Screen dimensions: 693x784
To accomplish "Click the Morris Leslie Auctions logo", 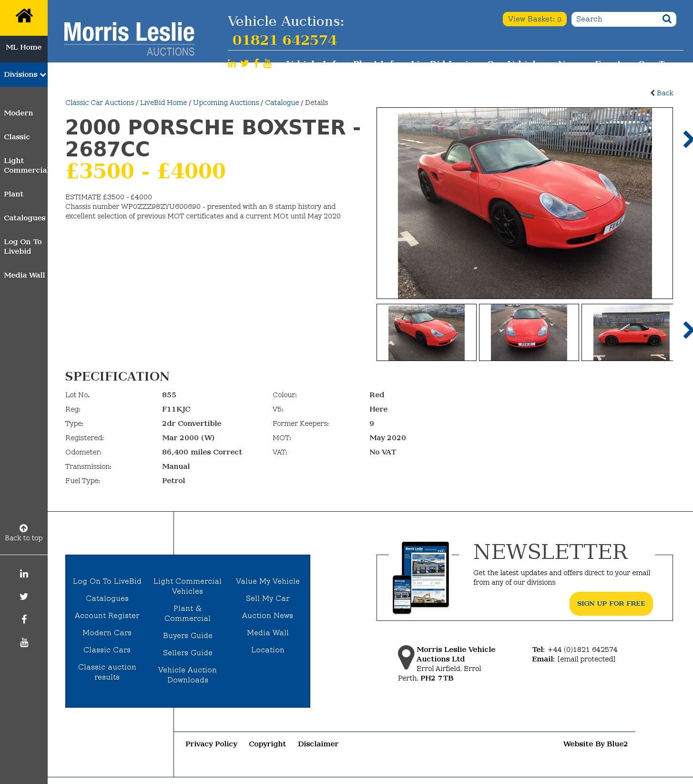I will point(129,39).
